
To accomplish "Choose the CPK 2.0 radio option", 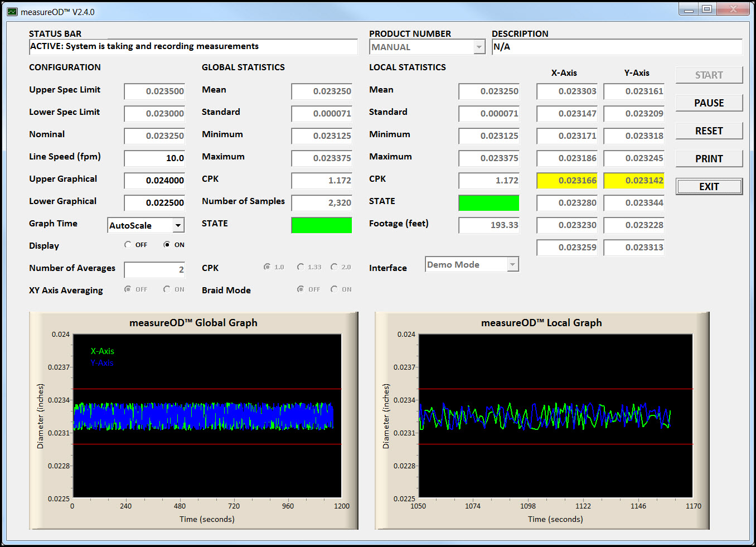I will tap(334, 267).
